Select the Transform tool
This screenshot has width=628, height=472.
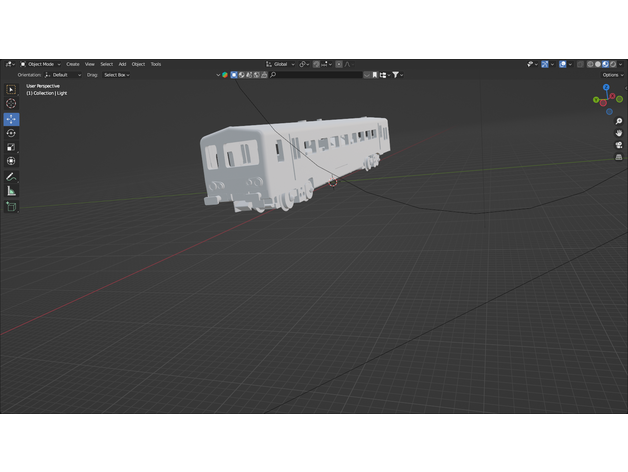tap(11, 161)
